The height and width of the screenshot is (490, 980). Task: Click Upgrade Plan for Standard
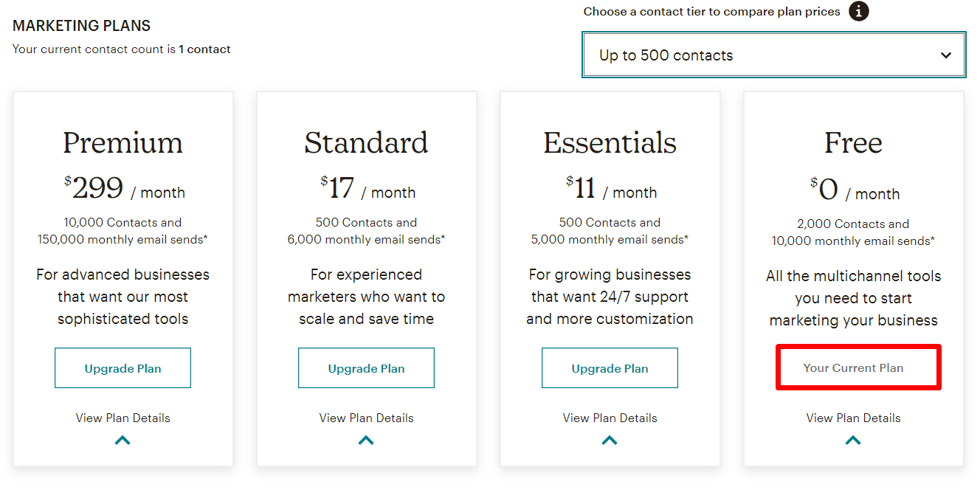pyautogui.click(x=366, y=368)
